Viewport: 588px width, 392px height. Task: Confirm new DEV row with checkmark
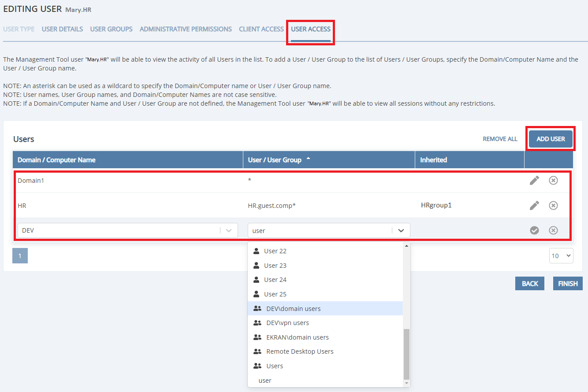(x=534, y=230)
